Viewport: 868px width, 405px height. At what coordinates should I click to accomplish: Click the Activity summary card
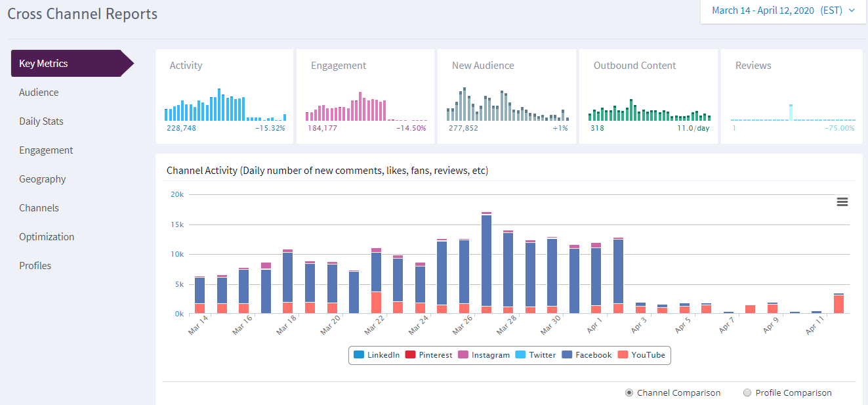(224, 96)
